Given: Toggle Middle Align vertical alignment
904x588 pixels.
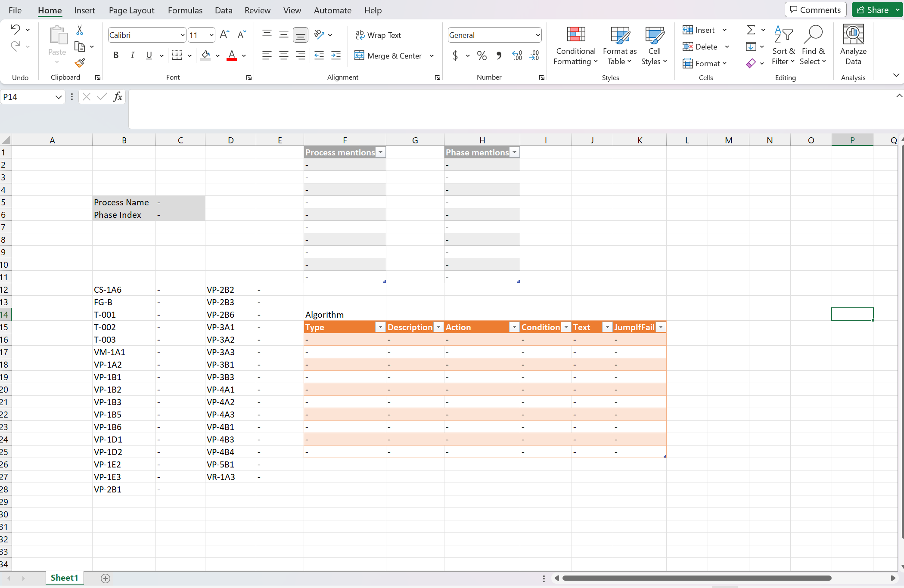Looking at the screenshot, I should coord(283,34).
